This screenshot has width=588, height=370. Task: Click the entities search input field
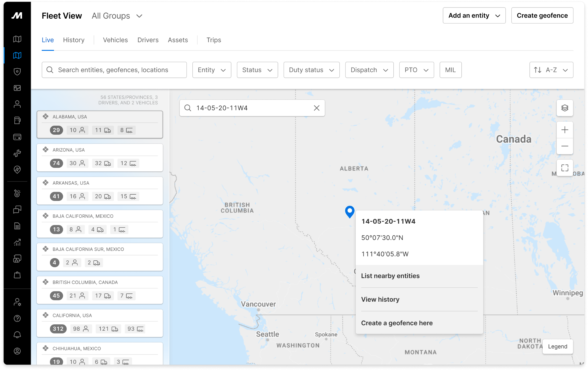[114, 70]
